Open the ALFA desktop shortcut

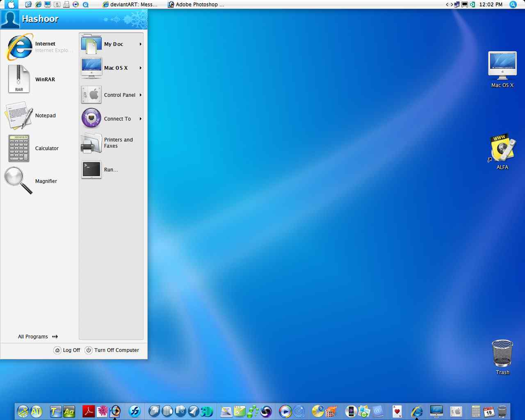(x=502, y=151)
